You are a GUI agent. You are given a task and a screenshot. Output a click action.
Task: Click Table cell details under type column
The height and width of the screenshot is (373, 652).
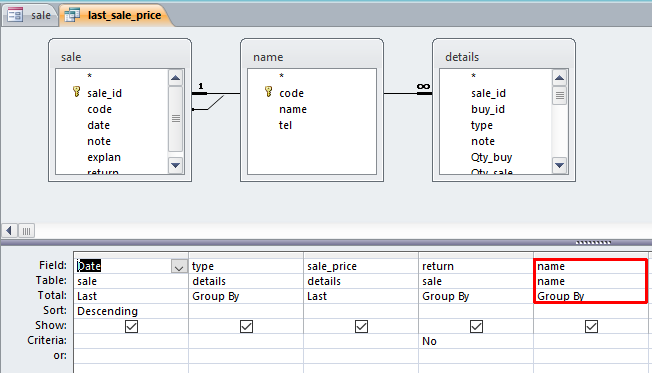point(246,281)
